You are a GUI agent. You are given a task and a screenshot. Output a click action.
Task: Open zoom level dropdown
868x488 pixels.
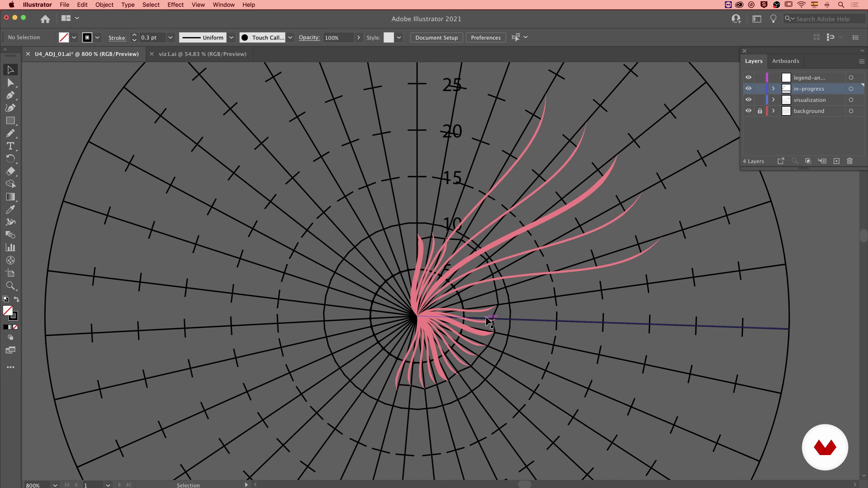[x=55, y=485]
